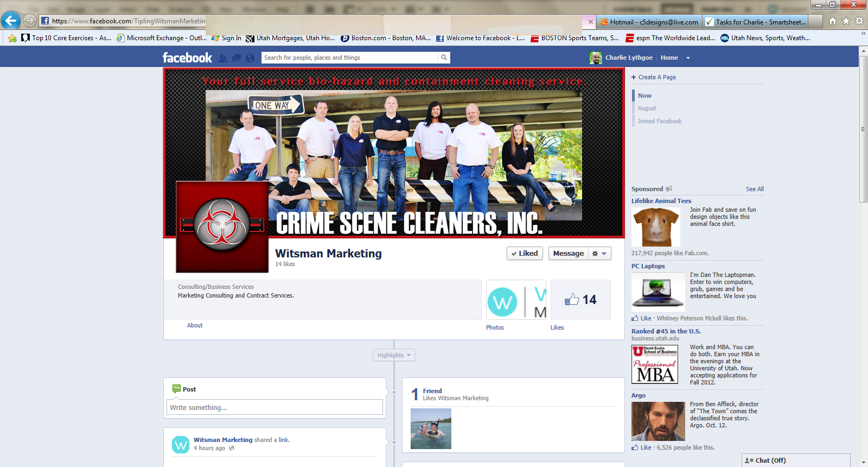Click the public globe icon on the post

(232, 448)
